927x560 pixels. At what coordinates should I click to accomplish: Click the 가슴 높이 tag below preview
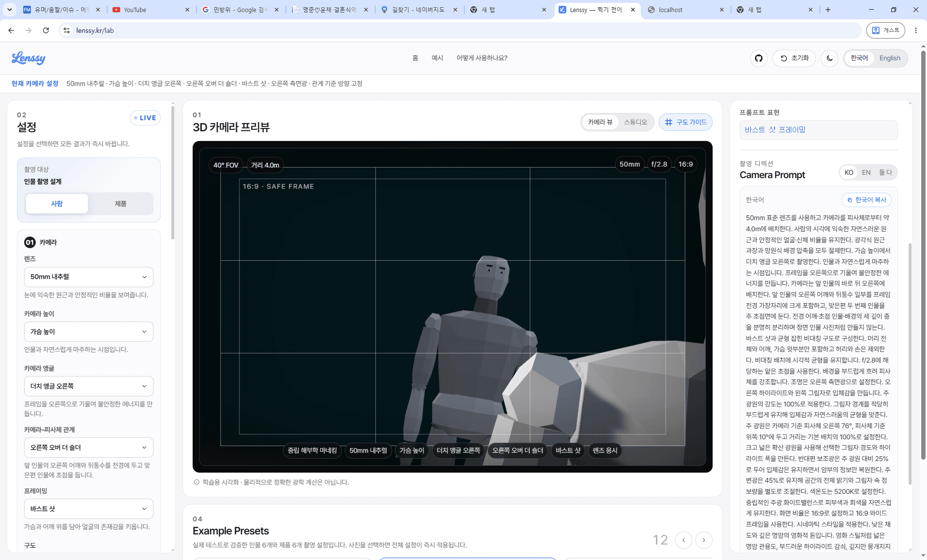[411, 450]
